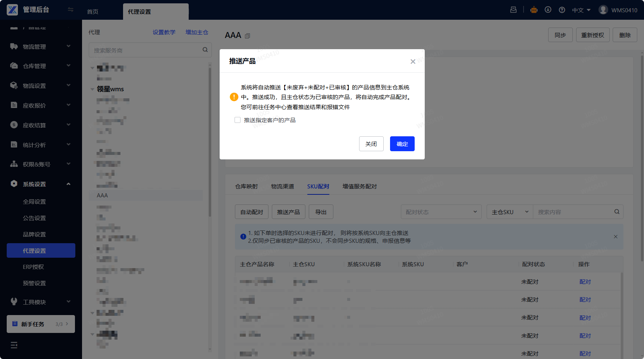Open 代理设置 in the sidebar
The width and height of the screenshot is (644, 359).
pos(41,251)
